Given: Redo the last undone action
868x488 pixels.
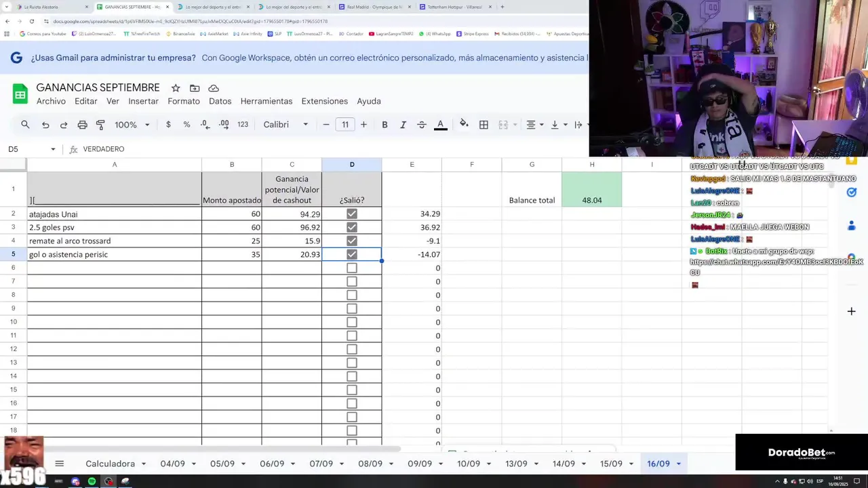Looking at the screenshot, I should click(x=64, y=125).
